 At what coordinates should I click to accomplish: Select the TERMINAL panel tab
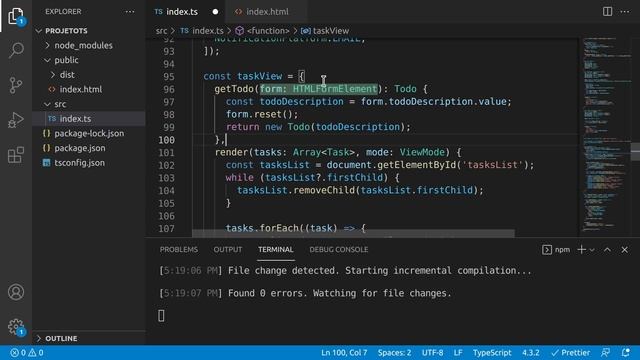point(276,249)
